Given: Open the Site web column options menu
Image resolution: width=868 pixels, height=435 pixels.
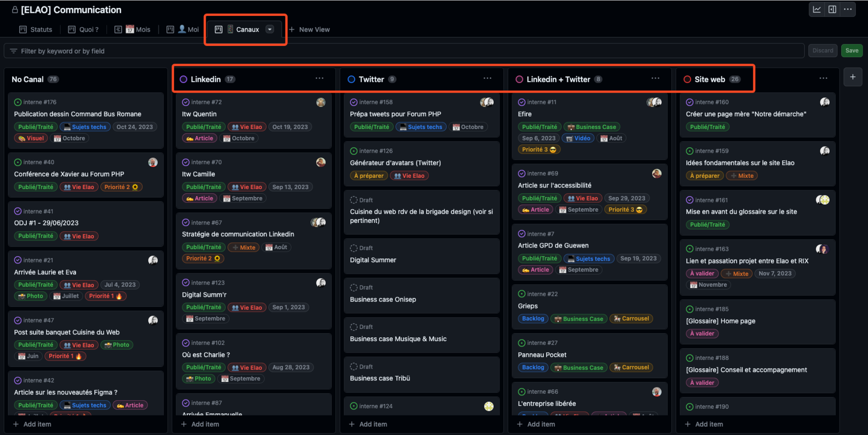Looking at the screenshot, I should click(823, 78).
